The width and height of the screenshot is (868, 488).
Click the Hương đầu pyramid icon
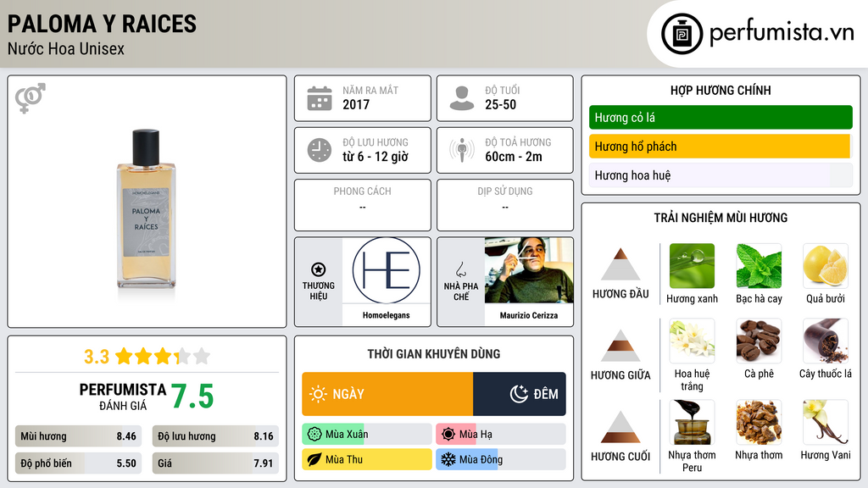[620, 264]
